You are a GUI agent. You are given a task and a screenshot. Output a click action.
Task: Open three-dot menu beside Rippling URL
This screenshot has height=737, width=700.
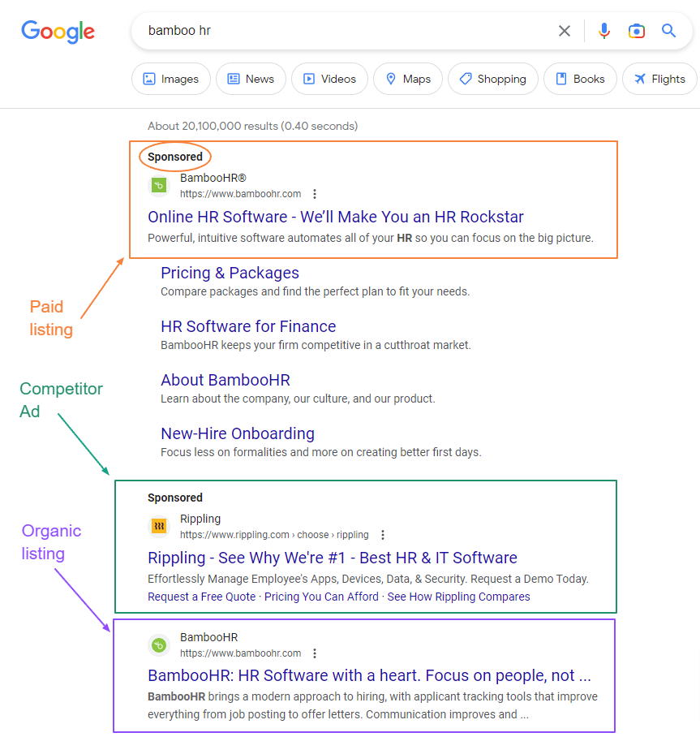(x=383, y=535)
